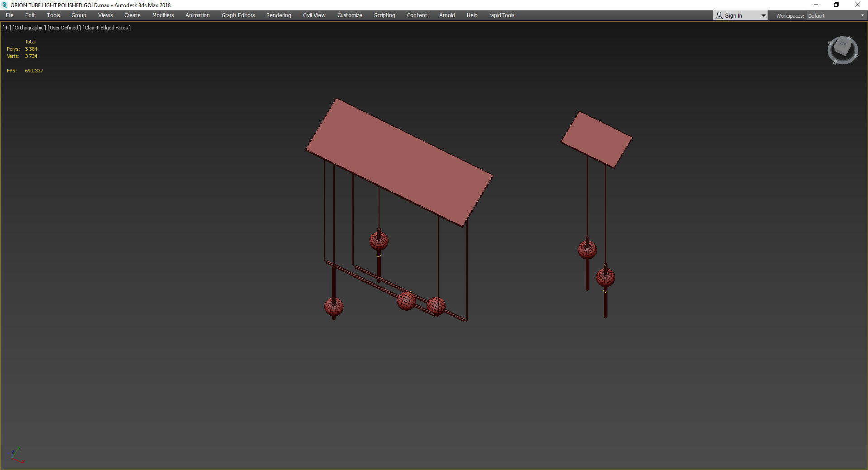Click the User Defined viewport label
Viewport: 868px width, 470px height.
click(64, 28)
